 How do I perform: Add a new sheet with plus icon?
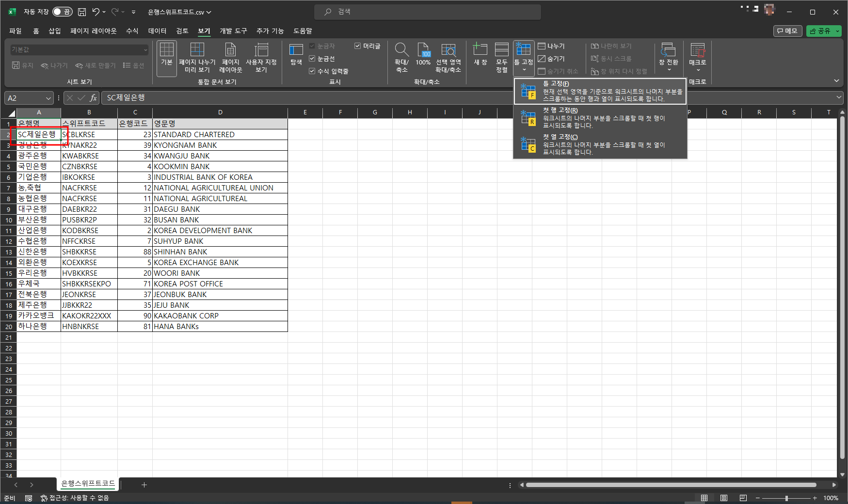pos(144,485)
